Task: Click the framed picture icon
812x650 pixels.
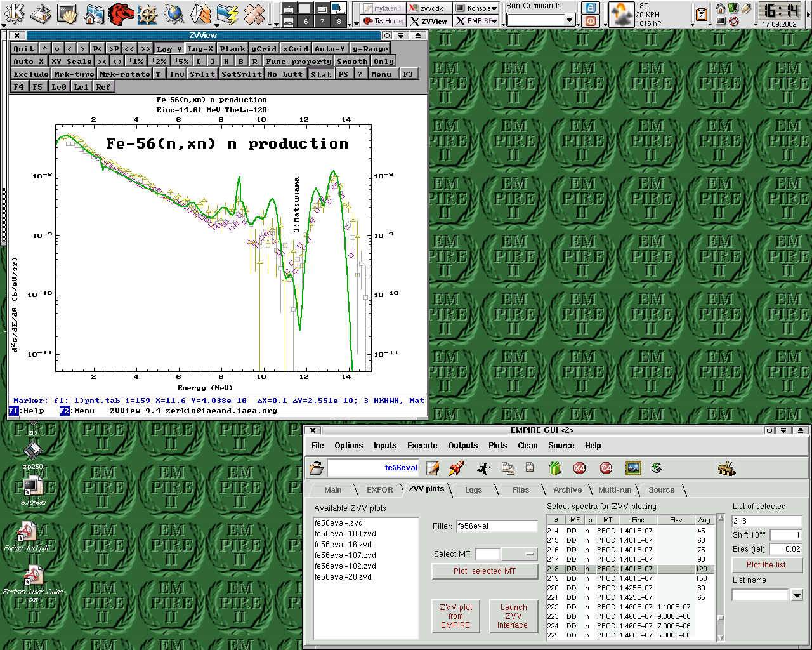Action: [x=633, y=468]
